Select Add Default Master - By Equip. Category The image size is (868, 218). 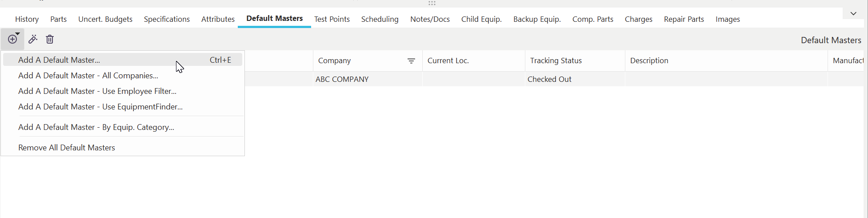pos(96,127)
